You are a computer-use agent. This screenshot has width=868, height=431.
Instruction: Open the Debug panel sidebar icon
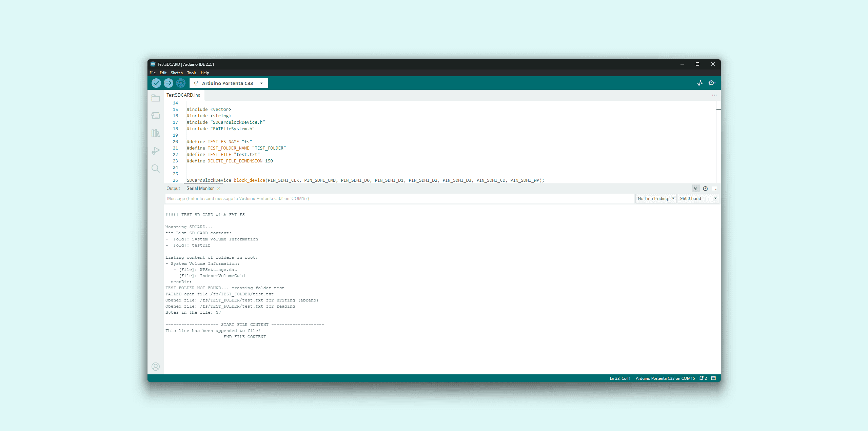point(156,151)
